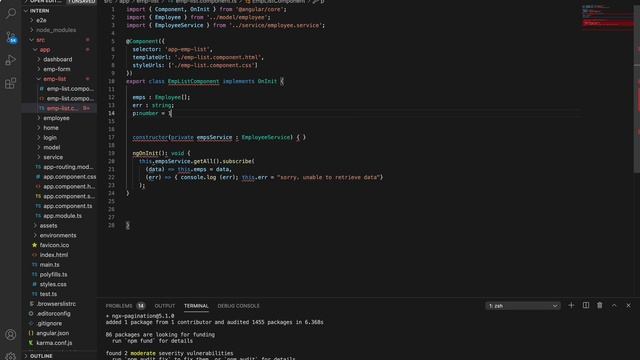Open Source Control view with 54 badge
This screenshot has width=640, height=360.
[x=11, y=38]
